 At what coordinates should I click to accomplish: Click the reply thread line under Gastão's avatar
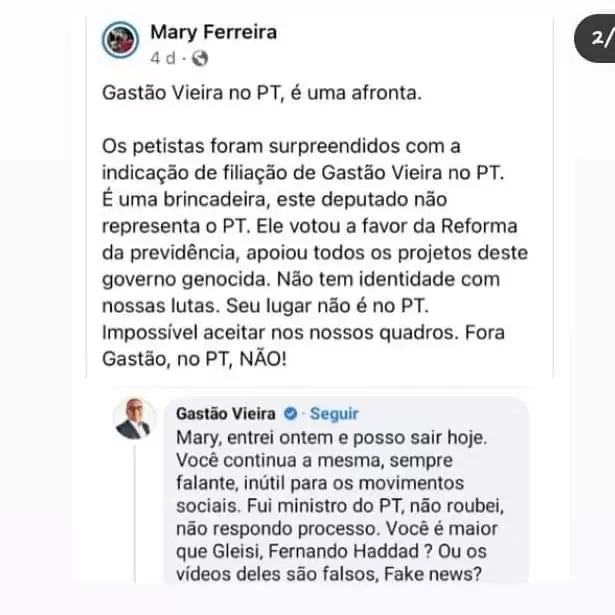[x=135, y=513]
